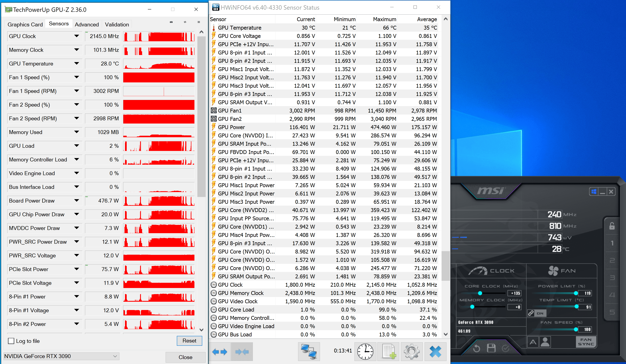Click the HWiNFO reset clock icon

(x=365, y=352)
